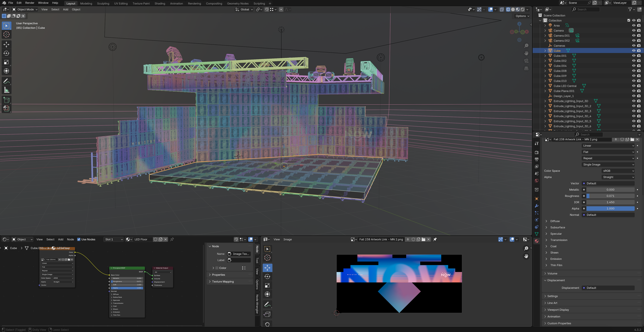The width and height of the screenshot is (644, 332).
Task: Activate the Add Cube tool
Action: [6, 100]
